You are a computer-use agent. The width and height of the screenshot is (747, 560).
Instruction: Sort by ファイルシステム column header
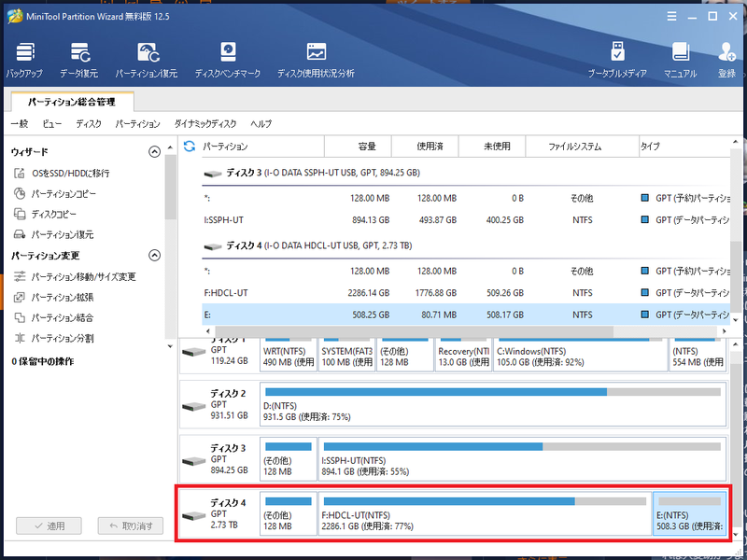point(582,147)
